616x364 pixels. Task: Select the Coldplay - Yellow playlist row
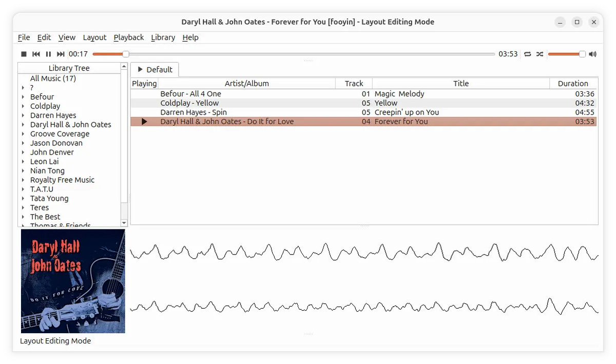(363, 103)
